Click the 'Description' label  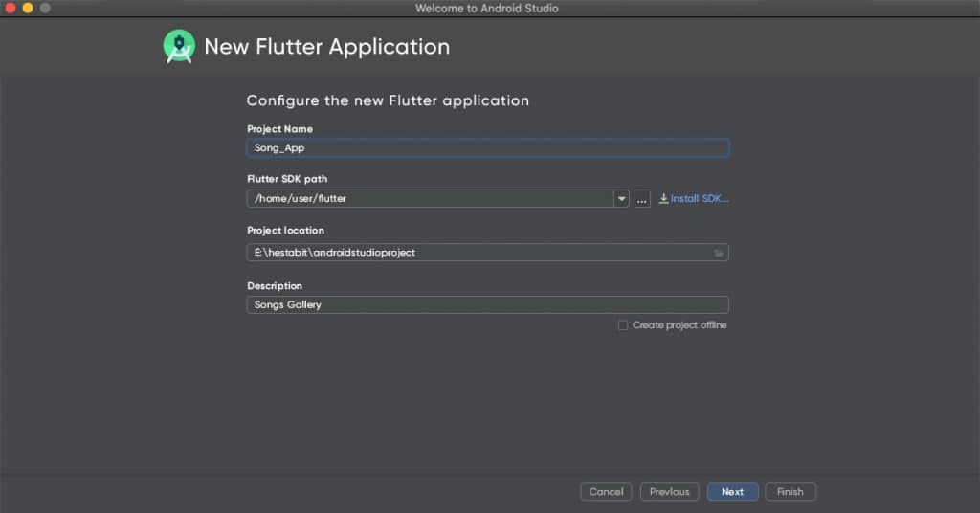pyautogui.click(x=275, y=285)
